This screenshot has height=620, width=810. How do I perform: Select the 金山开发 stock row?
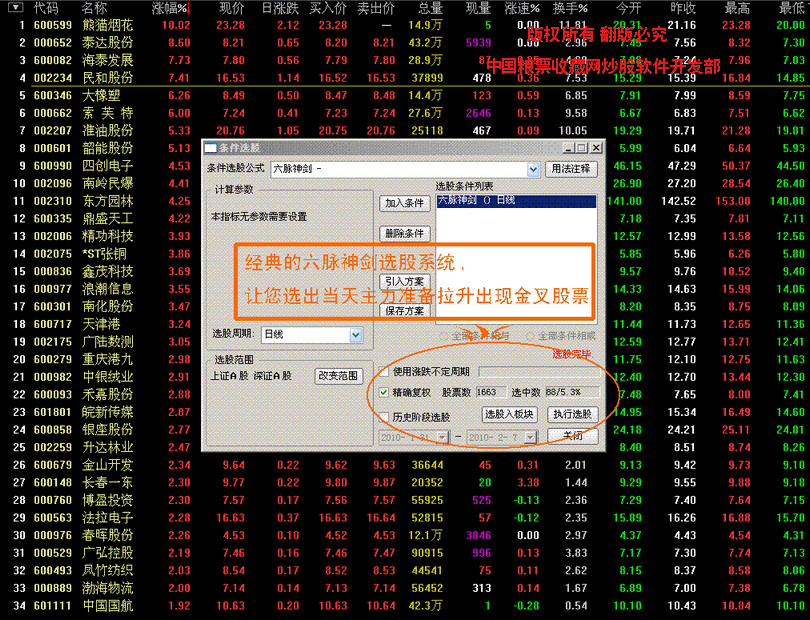[x=405, y=465]
